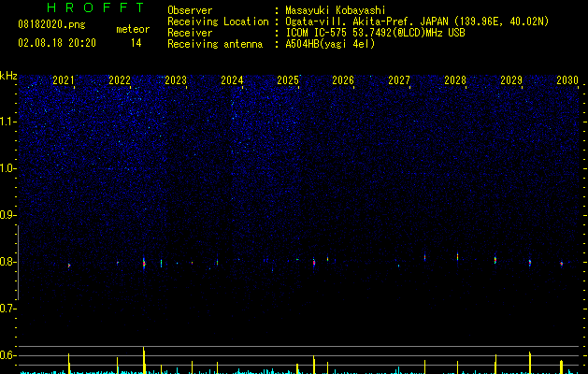
Task: Click the 2030 time marker
Action: (567, 80)
